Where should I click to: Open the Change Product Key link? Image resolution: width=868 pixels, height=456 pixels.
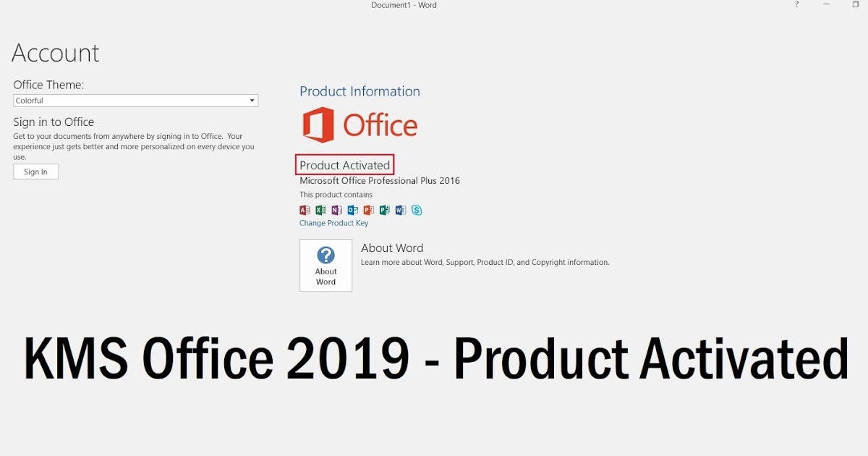333,223
